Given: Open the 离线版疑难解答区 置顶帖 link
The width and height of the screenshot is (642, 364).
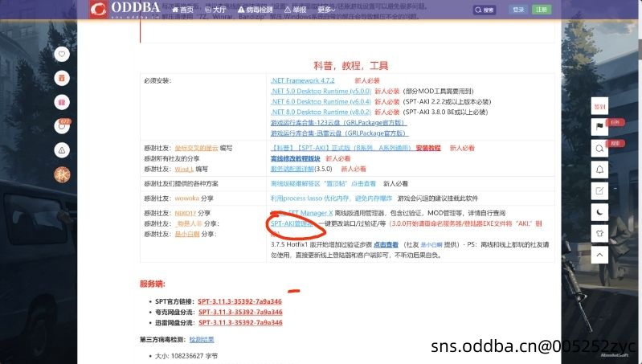Looking at the screenshot, I should point(323,183).
